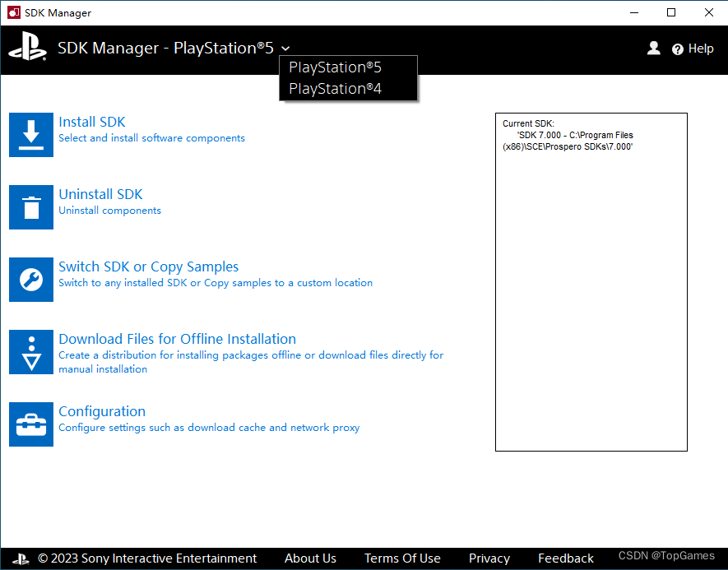728x570 pixels.
Task: Click 'Configure settings such as download cache' text
Action: [x=209, y=428]
